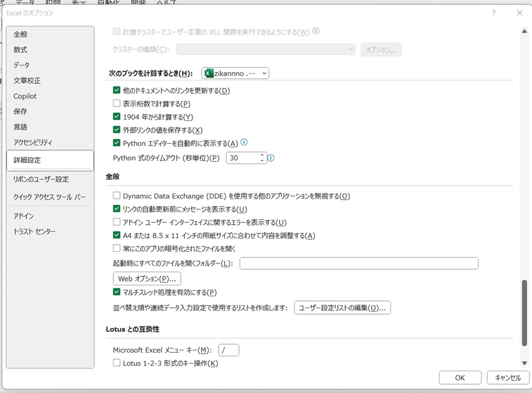Switch to the 数式 category
This screenshot has height=393, width=532.
pos(50,50)
